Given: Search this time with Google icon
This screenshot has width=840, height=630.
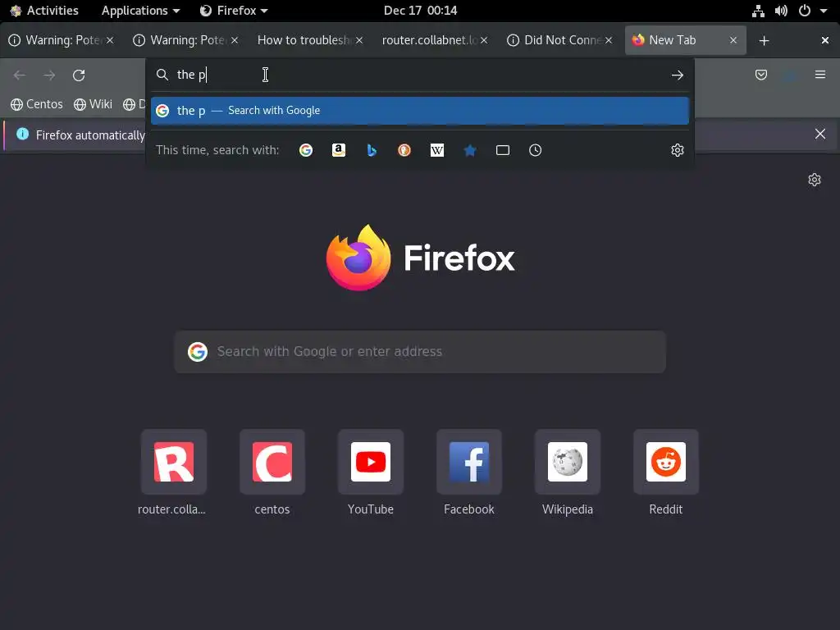Looking at the screenshot, I should pyautogui.click(x=306, y=150).
